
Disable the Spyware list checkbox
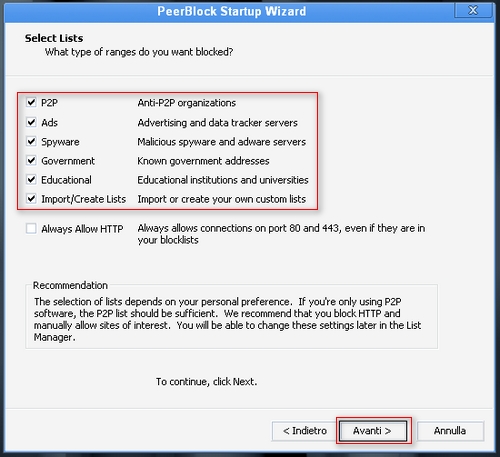31,141
